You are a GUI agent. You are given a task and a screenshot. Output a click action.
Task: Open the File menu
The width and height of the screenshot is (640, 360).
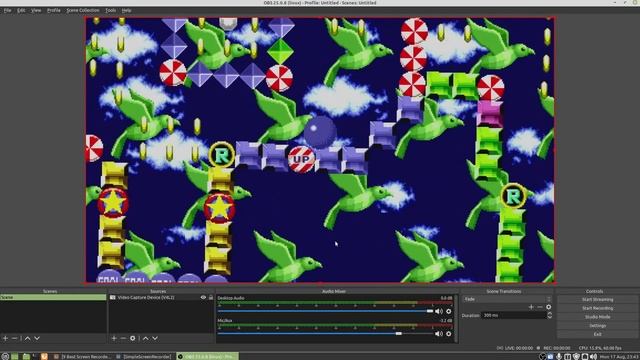7,10
